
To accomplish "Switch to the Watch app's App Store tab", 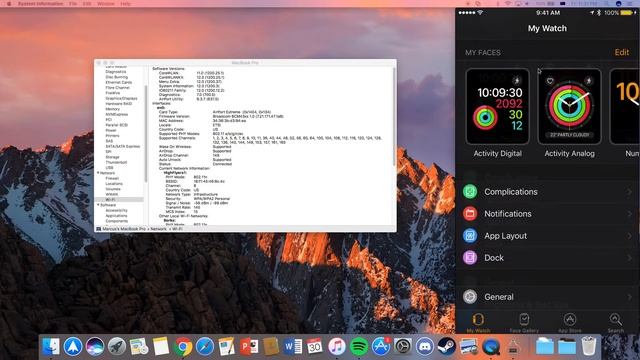I will 570,323.
